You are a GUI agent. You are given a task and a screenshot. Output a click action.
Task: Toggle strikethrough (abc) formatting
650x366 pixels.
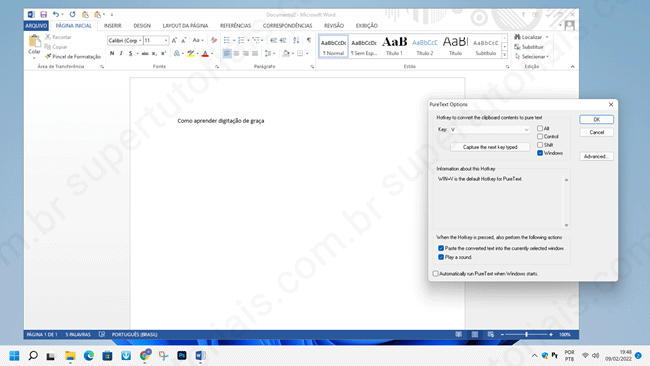(x=145, y=53)
